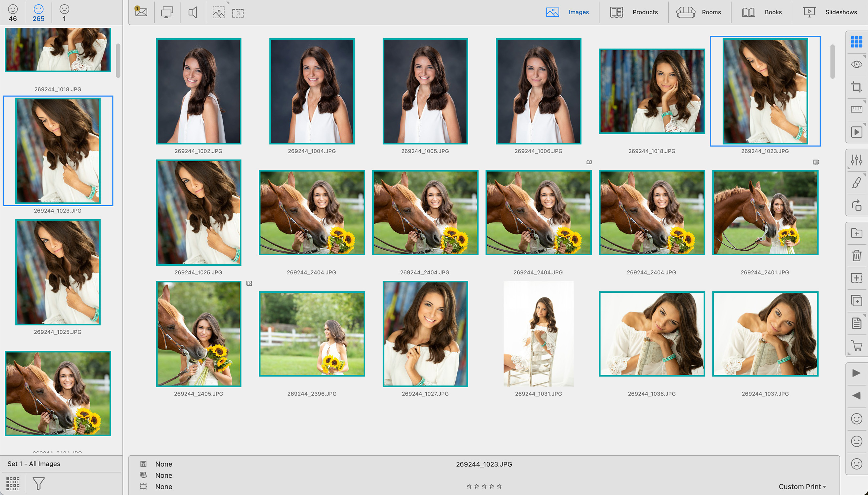
Task: Expand the Custom Print dropdown
Action: pos(802,487)
